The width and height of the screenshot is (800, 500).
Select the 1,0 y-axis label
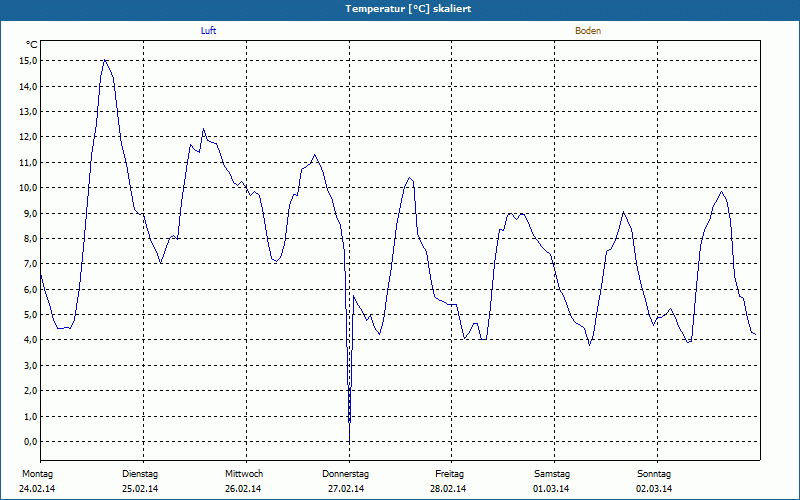[33, 416]
